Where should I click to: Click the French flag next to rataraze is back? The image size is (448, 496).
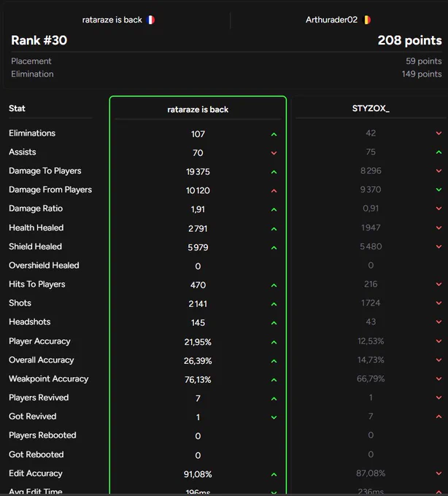point(150,20)
